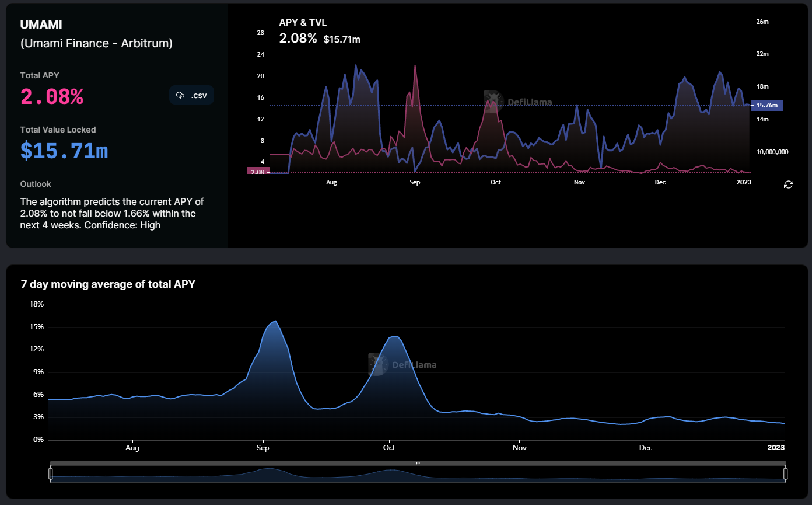Click the right handle of the date range slider
Viewport: 812px width, 505px height.
tap(785, 473)
